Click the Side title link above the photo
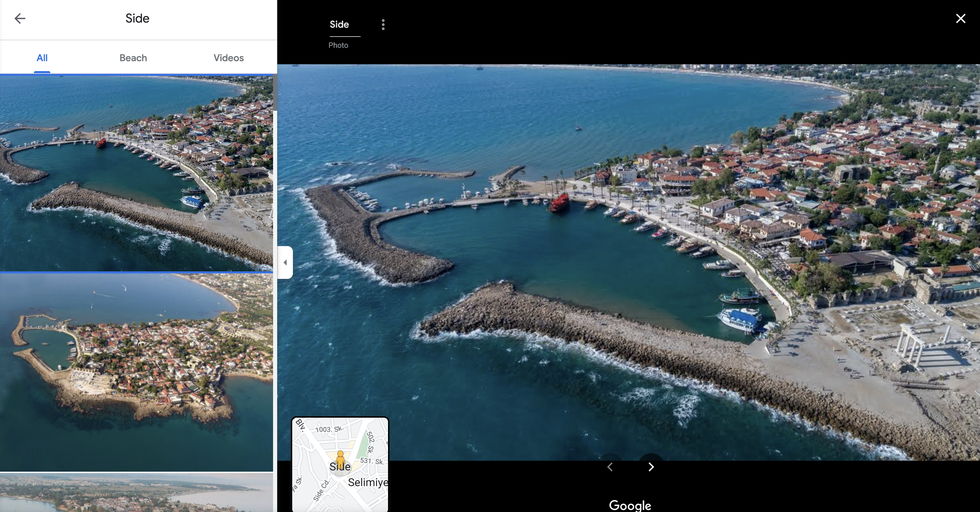This screenshot has width=980, height=512. click(339, 25)
